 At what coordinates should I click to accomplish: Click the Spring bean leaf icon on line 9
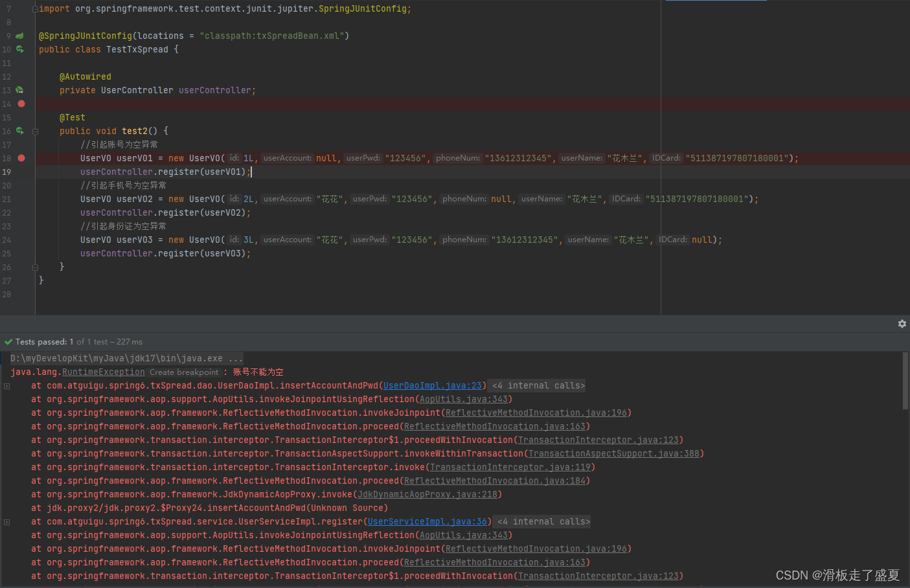click(x=19, y=36)
